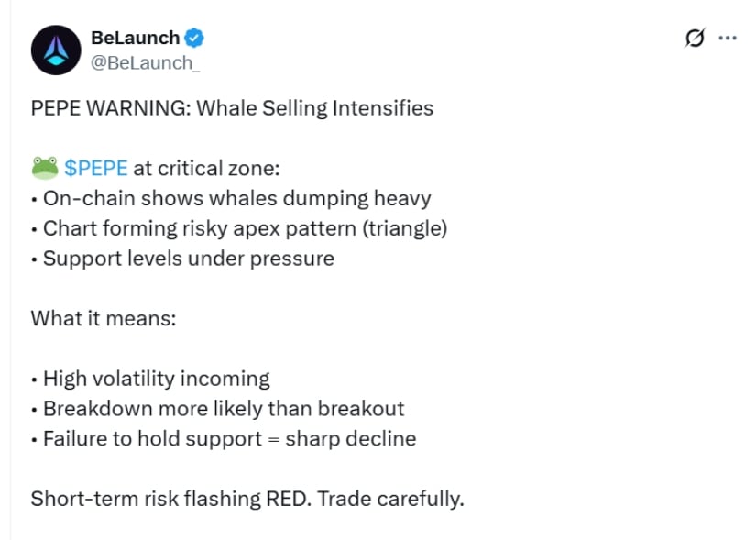Click the Grok slashed-circle icon

point(695,39)
